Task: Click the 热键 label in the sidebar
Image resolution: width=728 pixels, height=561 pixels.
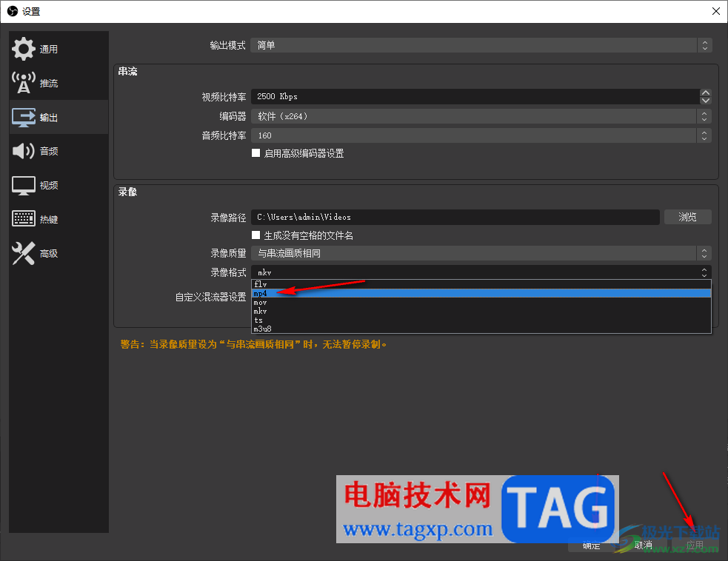Action: pyautogui.click(x=49, y=220)
